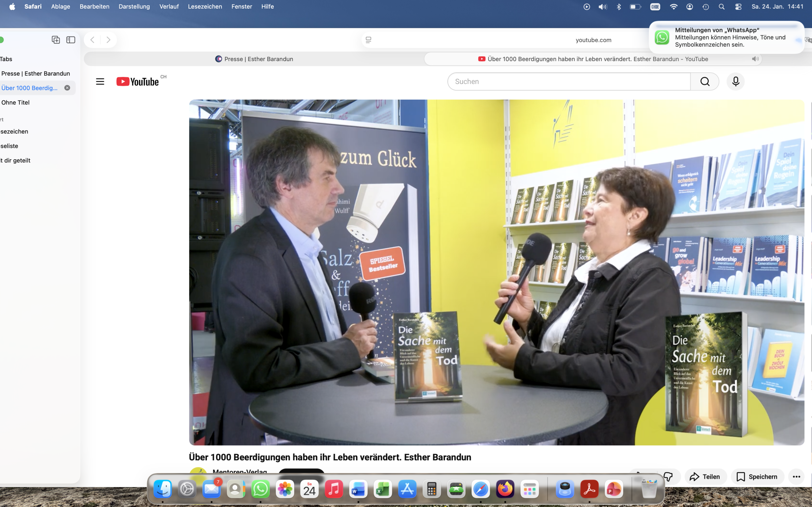Image resolution: width=812 pixels, height=507 pixels.
Task: Switch to the Presse | Esther Barandun tab
Action: click(254, 59)
